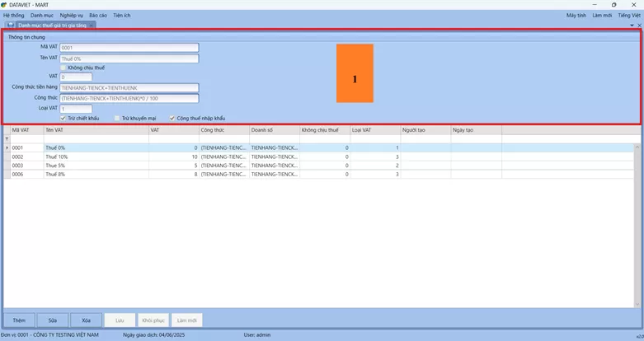
Task: Click the Loại VAT cell in the Thuế 5% row
Action: [376, 166]
